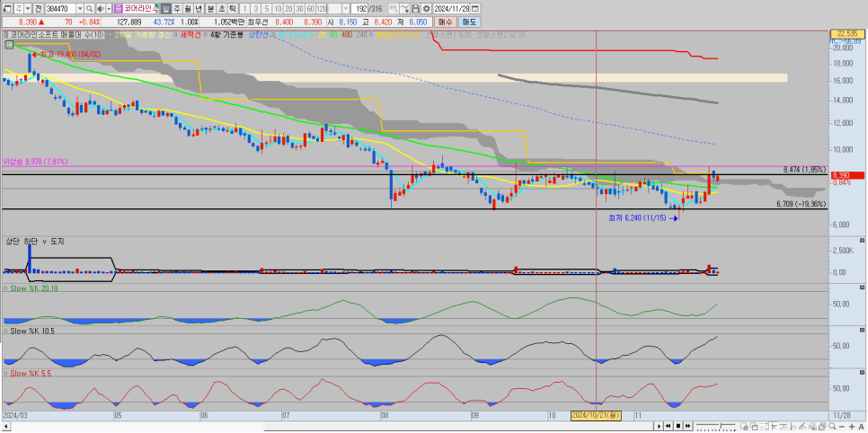This screenshot has height=433, width=868.
Task: Select the 1 interval button
Action: [x=245, y=9]
